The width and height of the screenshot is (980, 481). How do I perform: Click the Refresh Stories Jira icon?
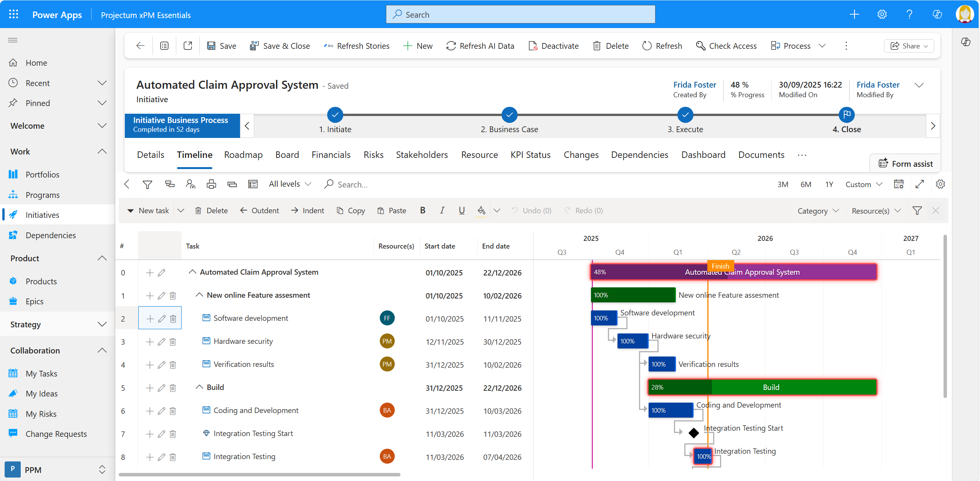pos(328,46)
